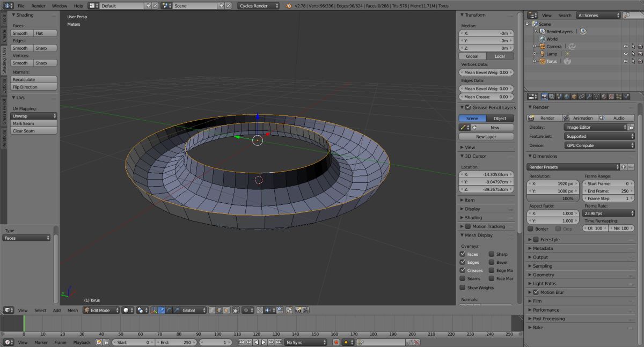This screenshot has height=347, width=644.
Task: Open the Cycles Render engine dropdown
Action: pyautogui.click(x=259, y=5)
